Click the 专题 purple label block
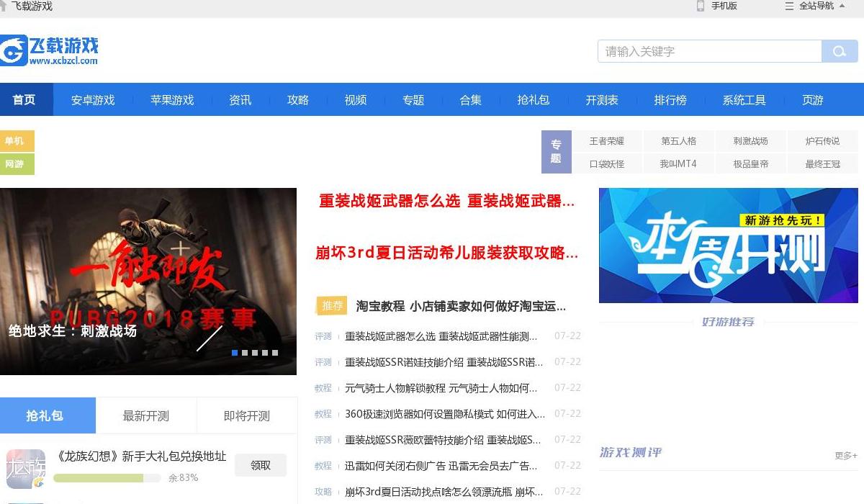 click(556, 152)
